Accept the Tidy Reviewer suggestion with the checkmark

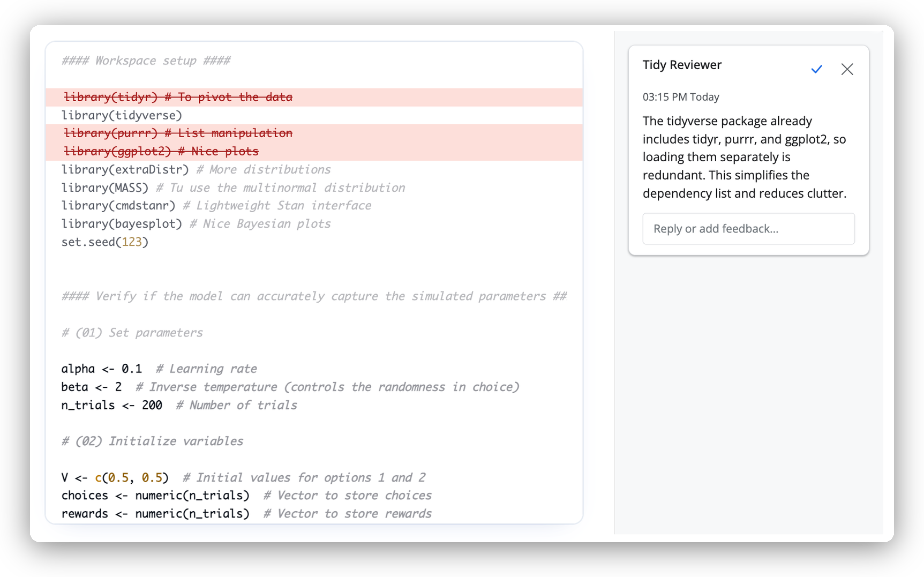(x=816, y=69)
